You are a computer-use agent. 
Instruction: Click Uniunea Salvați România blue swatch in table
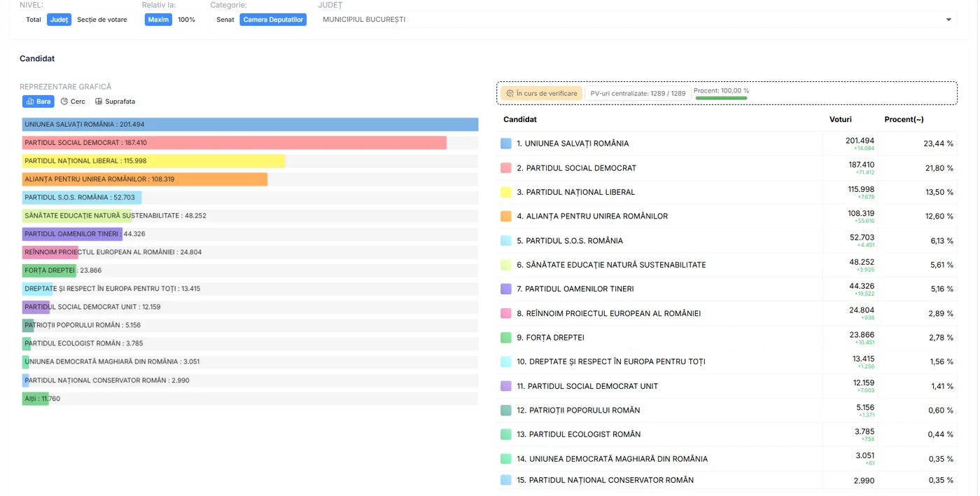[506, 144]
